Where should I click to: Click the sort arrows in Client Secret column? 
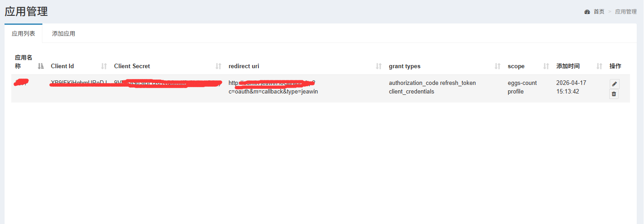pyautogui.click(x=219, y=66)
